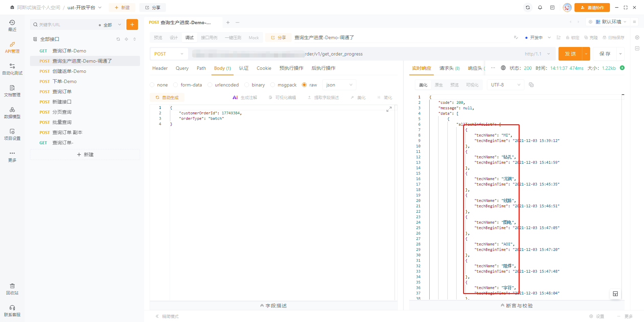Open the UTF-8 encoding dropdown
Image resolution: width=644 pixels, height=322 pixels.
pyautogui.click(x=506, y=85)
